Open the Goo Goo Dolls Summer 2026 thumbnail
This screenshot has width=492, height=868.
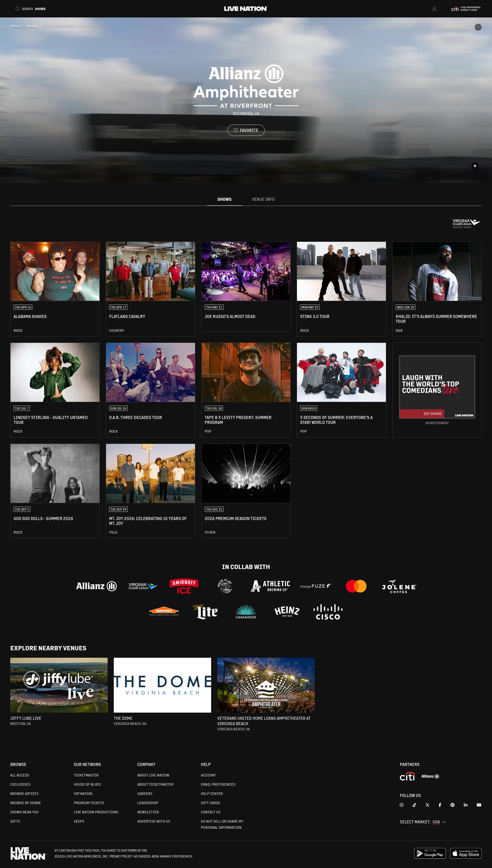(x=55, y=473)
